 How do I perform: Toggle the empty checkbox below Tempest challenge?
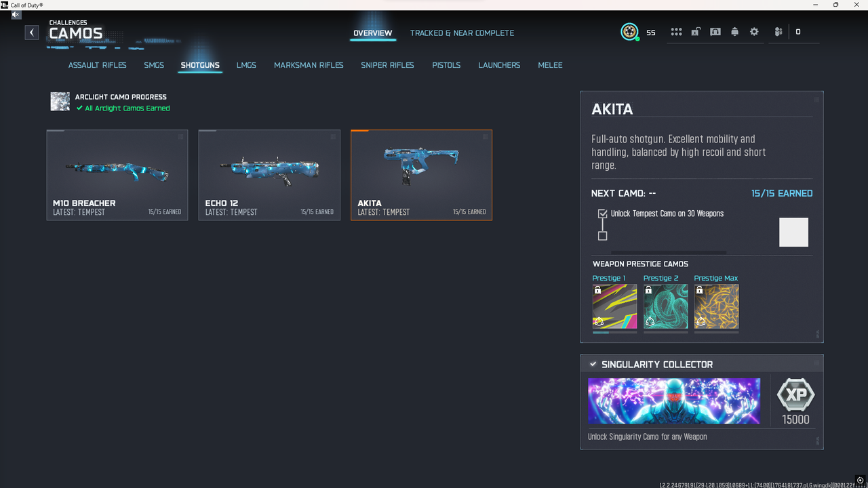click(602, 236)
